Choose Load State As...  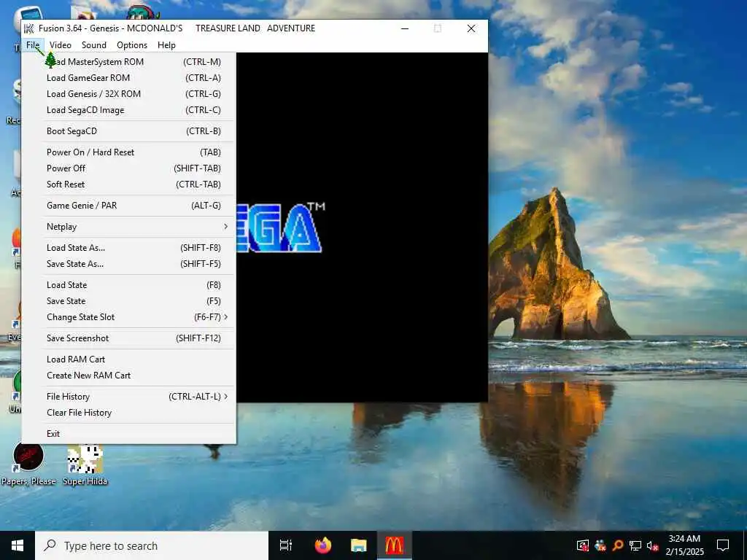[x=129, y=248]
